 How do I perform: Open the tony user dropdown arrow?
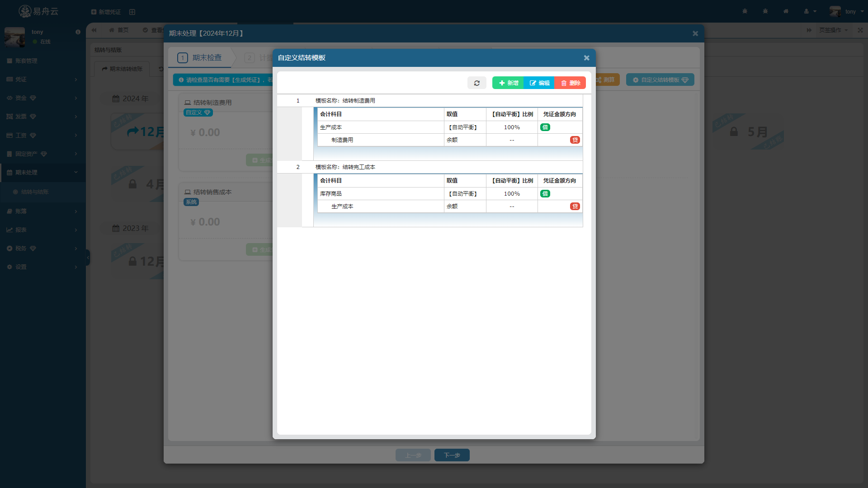click(862, 12)
